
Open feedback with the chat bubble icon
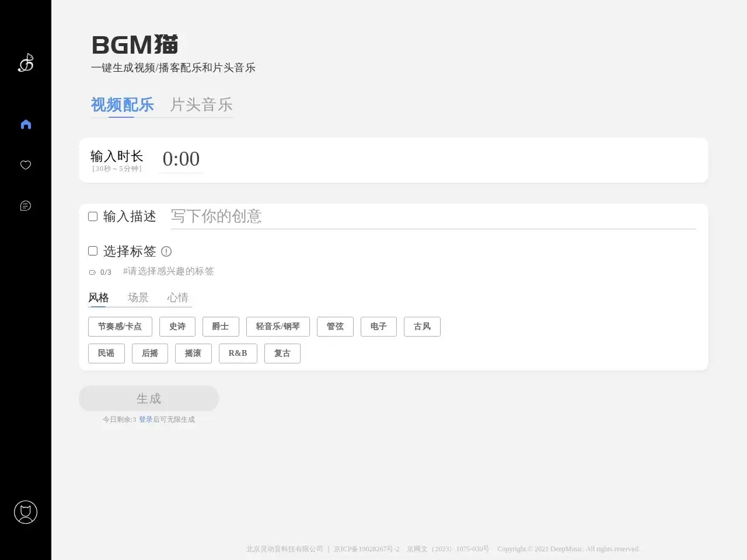click(x=25, y=205)
